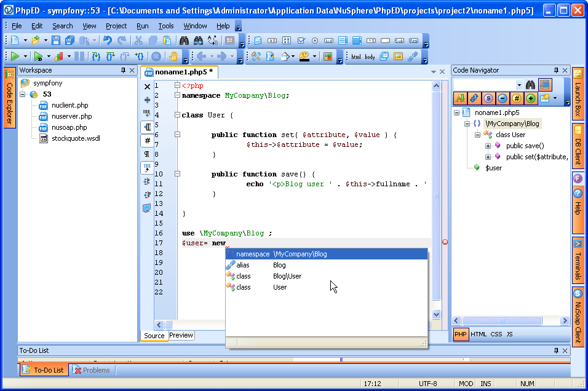Open the Problems tab at bottom
This screenshot has width=588, height=391.
(x=92, y=370)
